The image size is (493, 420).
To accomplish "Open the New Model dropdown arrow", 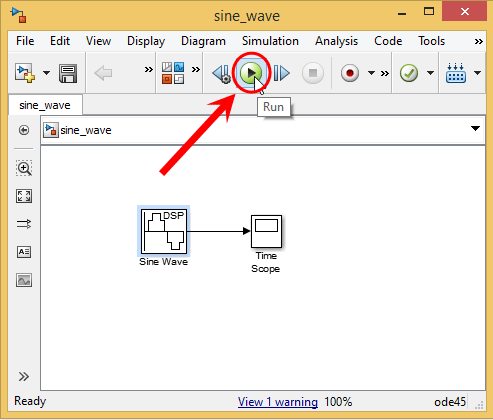I will pos(47,73).
